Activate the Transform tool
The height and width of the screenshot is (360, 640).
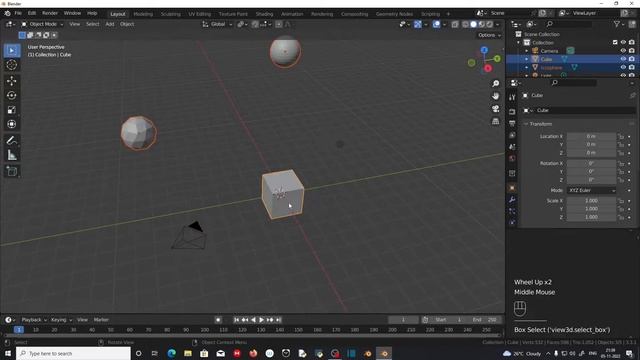tap(11, 124)
